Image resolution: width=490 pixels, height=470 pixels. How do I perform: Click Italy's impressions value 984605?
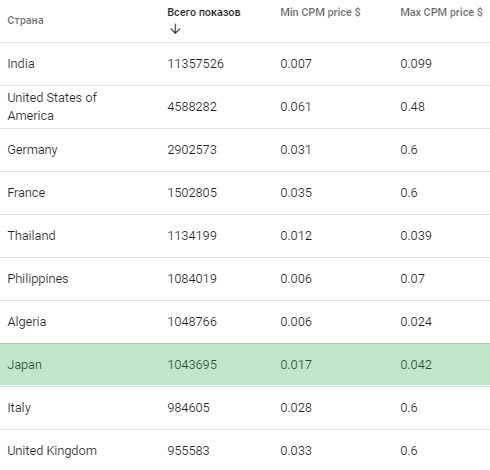coord(188,408)
